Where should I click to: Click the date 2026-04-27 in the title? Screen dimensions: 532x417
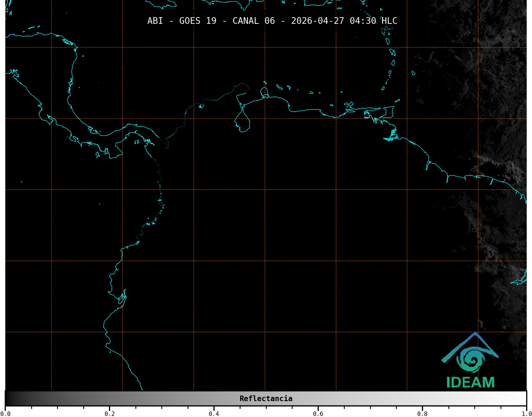(317, 21)
